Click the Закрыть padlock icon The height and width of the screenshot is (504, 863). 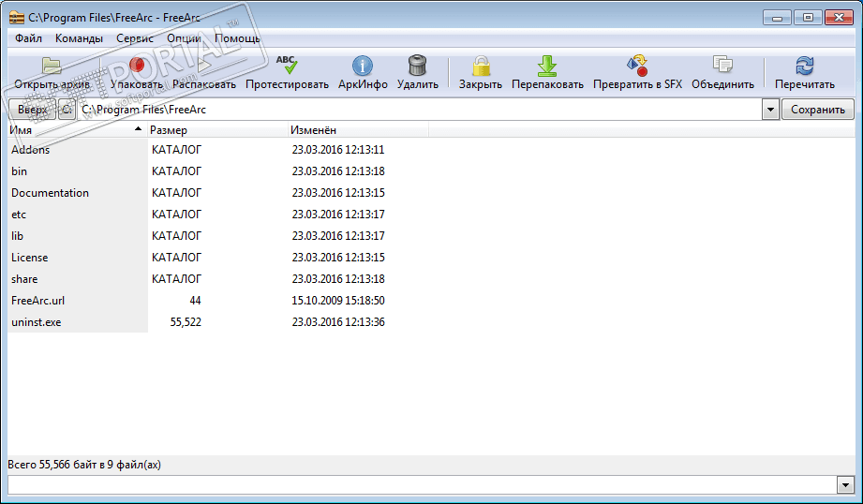(481, 66)
